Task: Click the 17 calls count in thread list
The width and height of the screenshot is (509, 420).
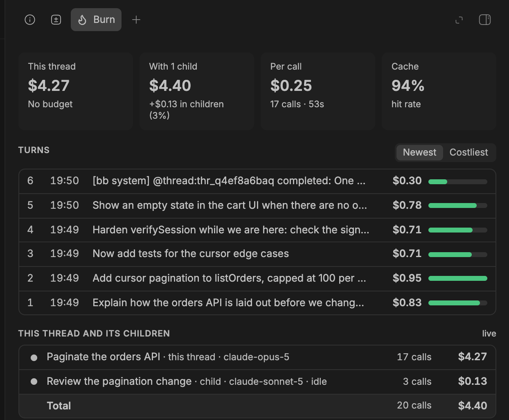Action: click(414, 357)
